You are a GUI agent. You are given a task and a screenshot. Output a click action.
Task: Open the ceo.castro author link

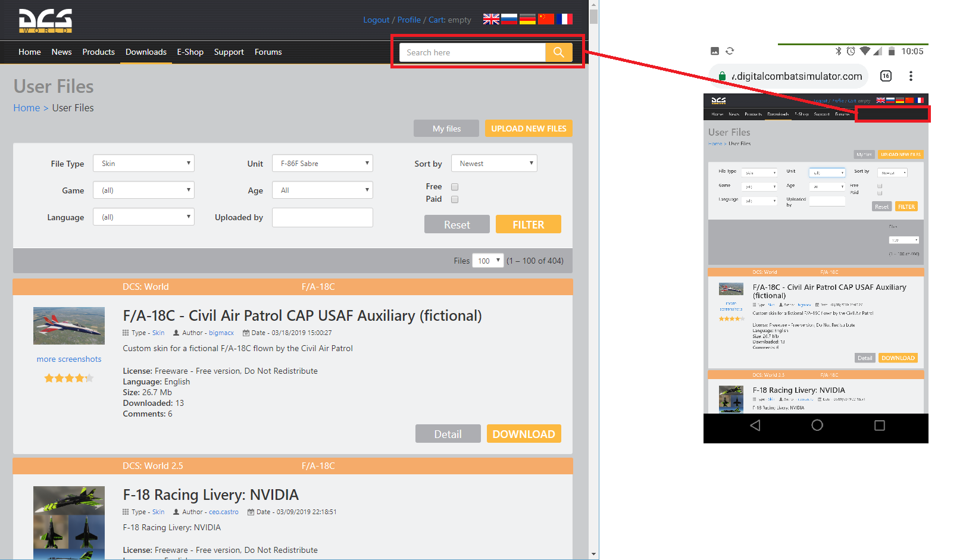tap(224, 512)
